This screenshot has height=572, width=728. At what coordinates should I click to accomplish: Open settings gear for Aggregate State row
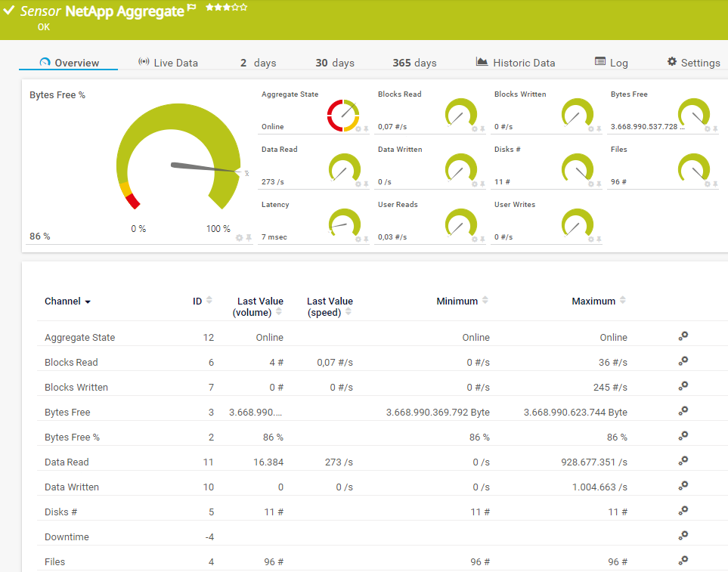[x=683, y=337]
